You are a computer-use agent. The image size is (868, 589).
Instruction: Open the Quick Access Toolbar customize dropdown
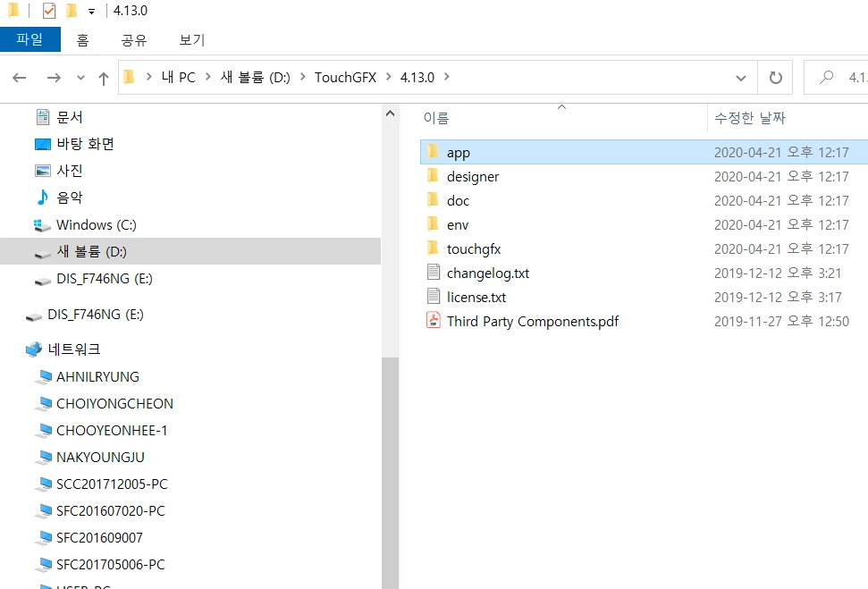[x=91, y=11]
